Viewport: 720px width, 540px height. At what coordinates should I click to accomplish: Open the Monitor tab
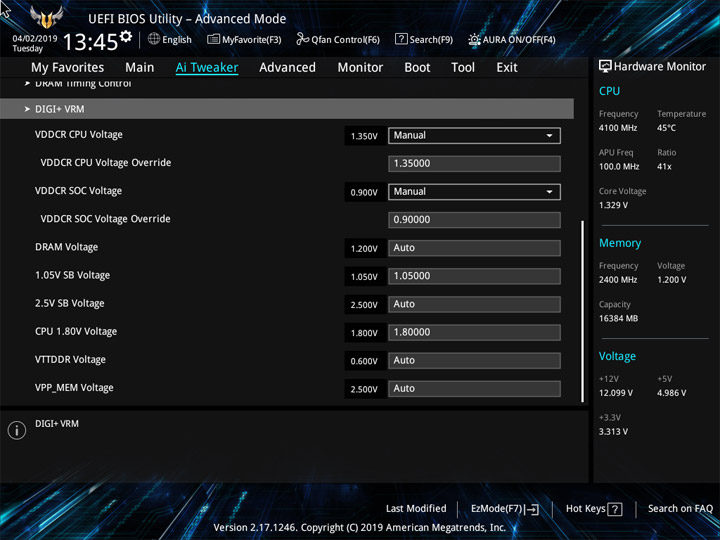coord(360,68)
